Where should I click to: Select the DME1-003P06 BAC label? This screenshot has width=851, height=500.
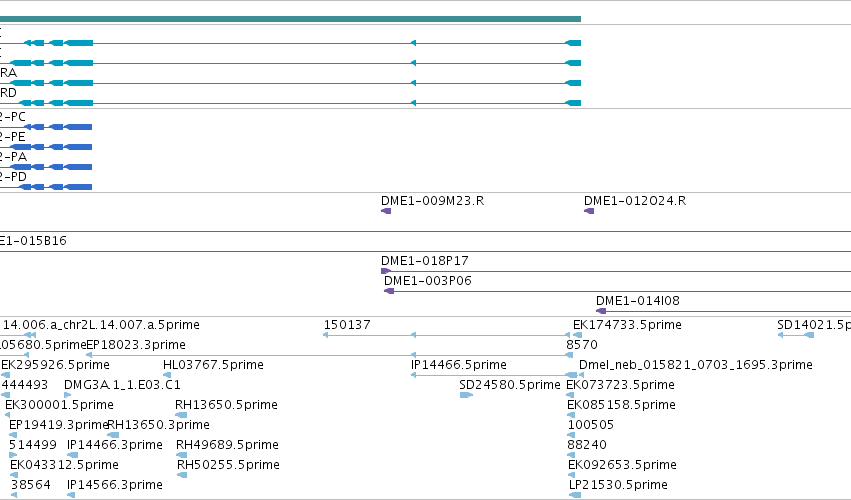click(x=428, y=281)
